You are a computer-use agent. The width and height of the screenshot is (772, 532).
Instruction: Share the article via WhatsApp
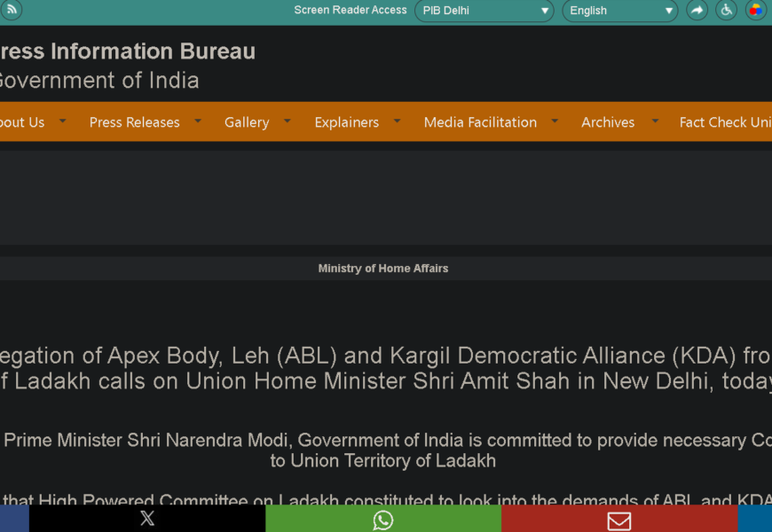(383, 520)
